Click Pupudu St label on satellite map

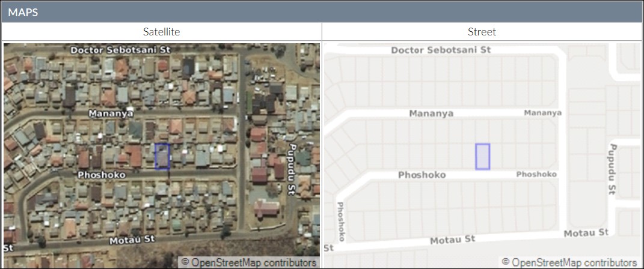(292, 169)
